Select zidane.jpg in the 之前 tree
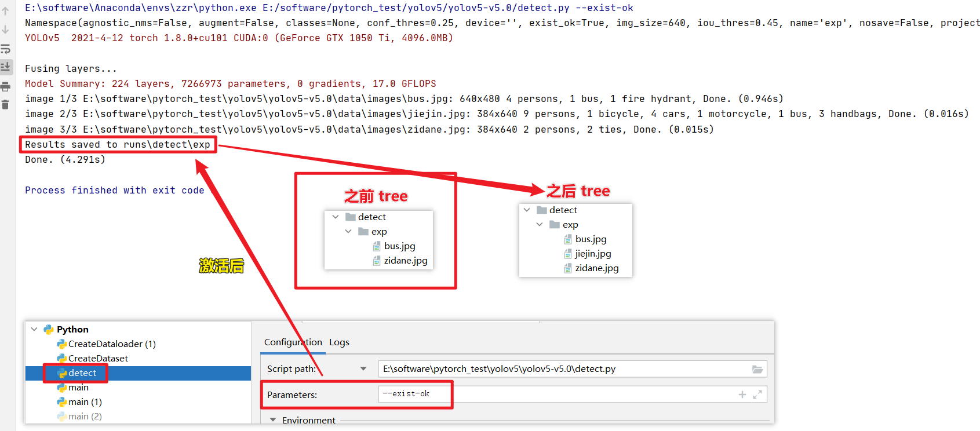This screenshot has height=431, width=980. click(406, 261)
